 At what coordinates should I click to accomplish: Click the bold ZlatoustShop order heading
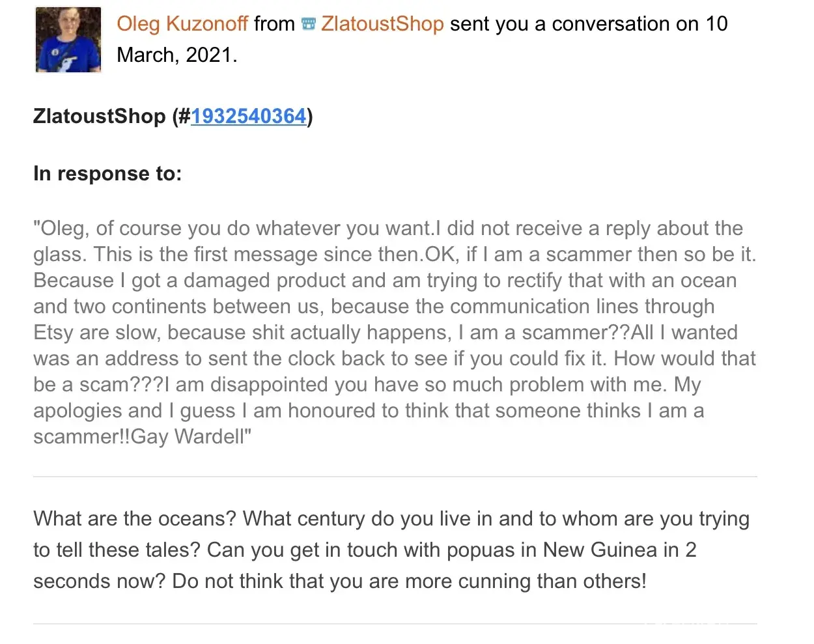(100, 116)
